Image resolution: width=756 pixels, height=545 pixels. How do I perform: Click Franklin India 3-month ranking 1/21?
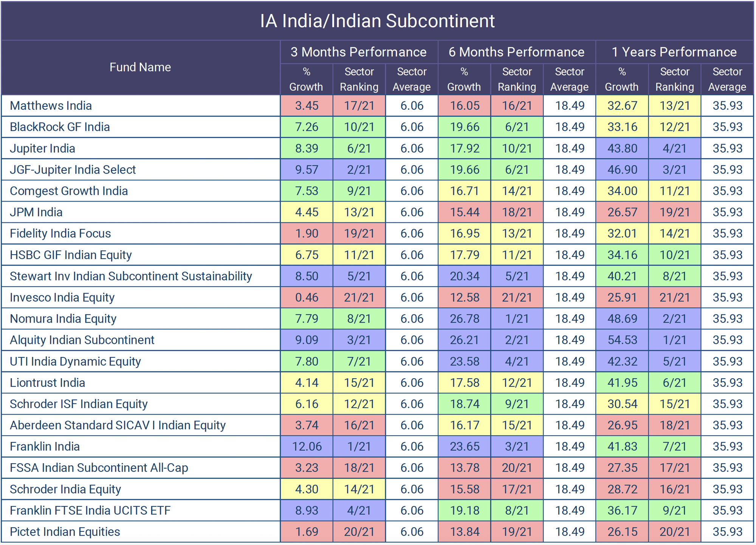359,447
